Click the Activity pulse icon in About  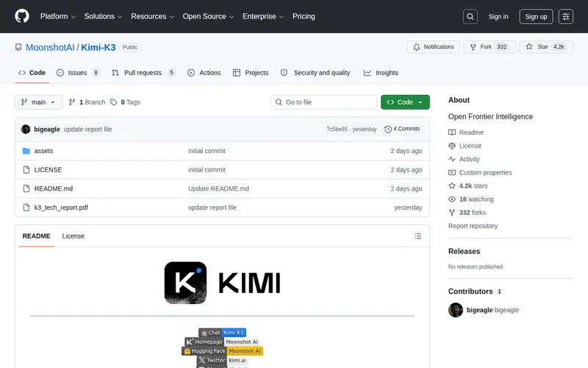452,159
